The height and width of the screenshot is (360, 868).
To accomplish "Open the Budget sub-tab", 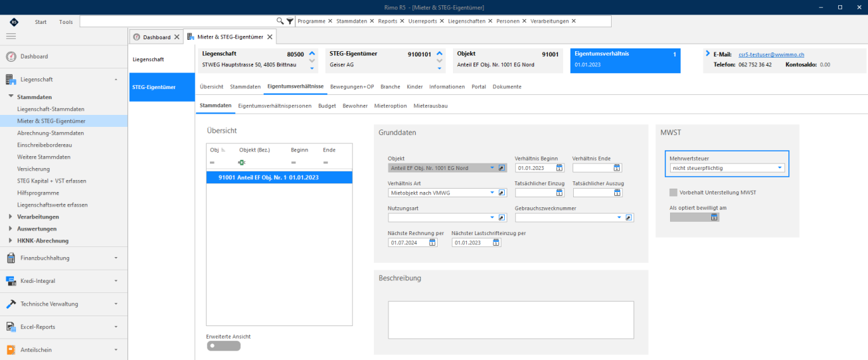I will tap(327, 106).
